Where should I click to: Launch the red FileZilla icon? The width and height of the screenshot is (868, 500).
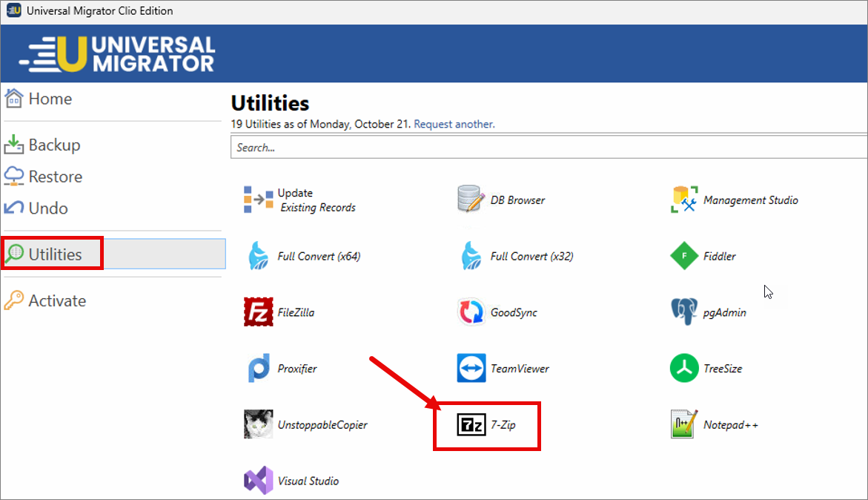click(x=259, y=312)
